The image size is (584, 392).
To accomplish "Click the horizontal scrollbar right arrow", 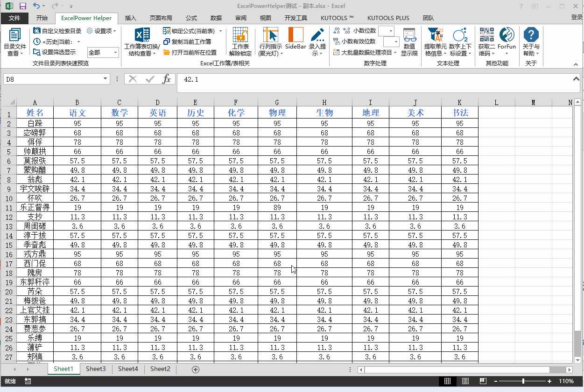I will tap(570, 370).
